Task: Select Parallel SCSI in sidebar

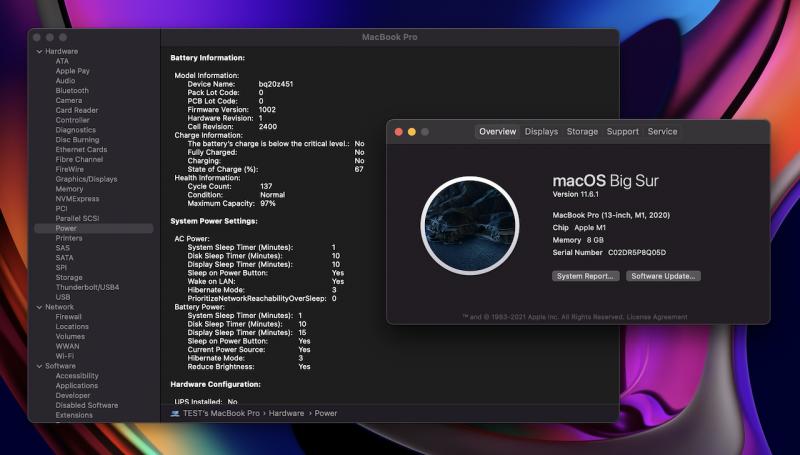Action: tap(77, 218)
